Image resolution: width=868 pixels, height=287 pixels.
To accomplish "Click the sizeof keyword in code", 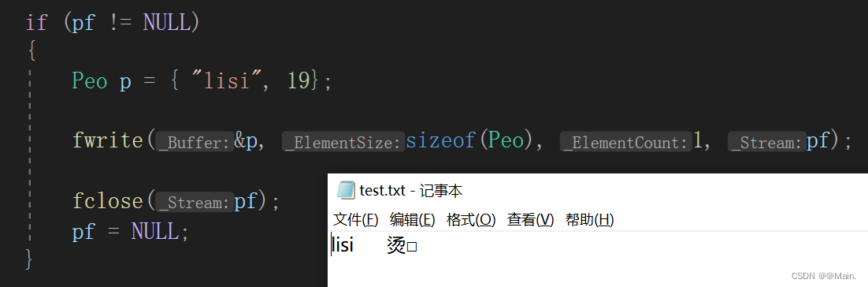I will pyautogui.click(x=441, y=141).
